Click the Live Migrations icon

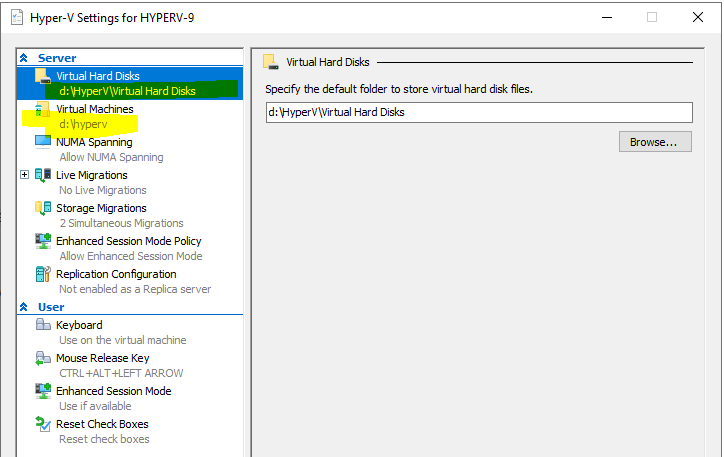point(43,175)
